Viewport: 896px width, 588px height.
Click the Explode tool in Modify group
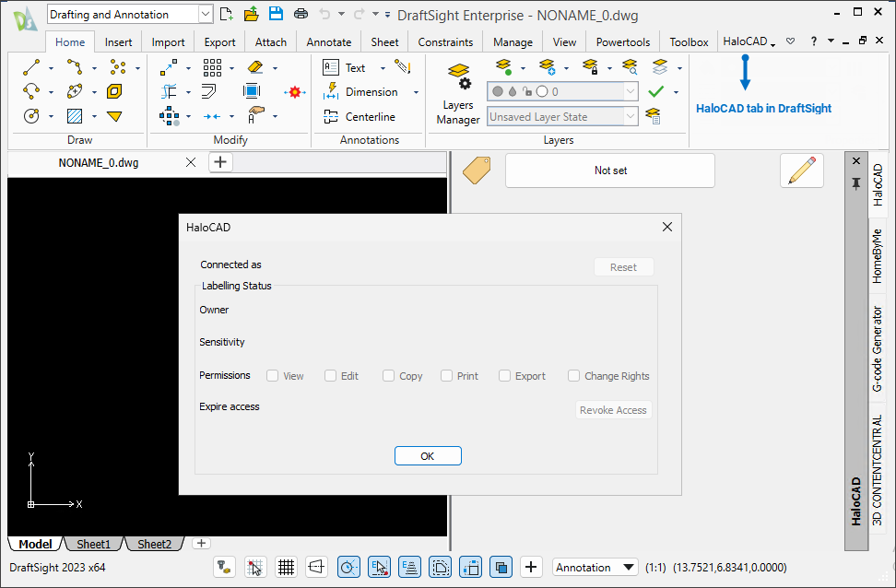(x=295, y=92)
